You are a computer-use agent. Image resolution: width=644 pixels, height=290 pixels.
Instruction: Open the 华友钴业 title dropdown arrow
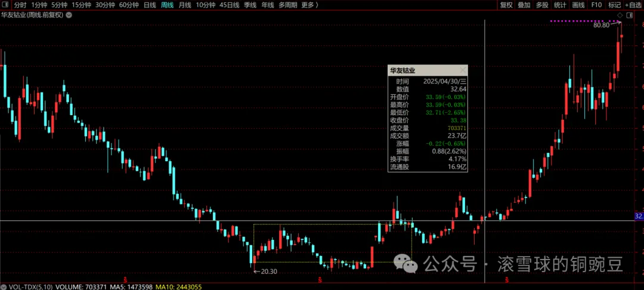[69, 15]
